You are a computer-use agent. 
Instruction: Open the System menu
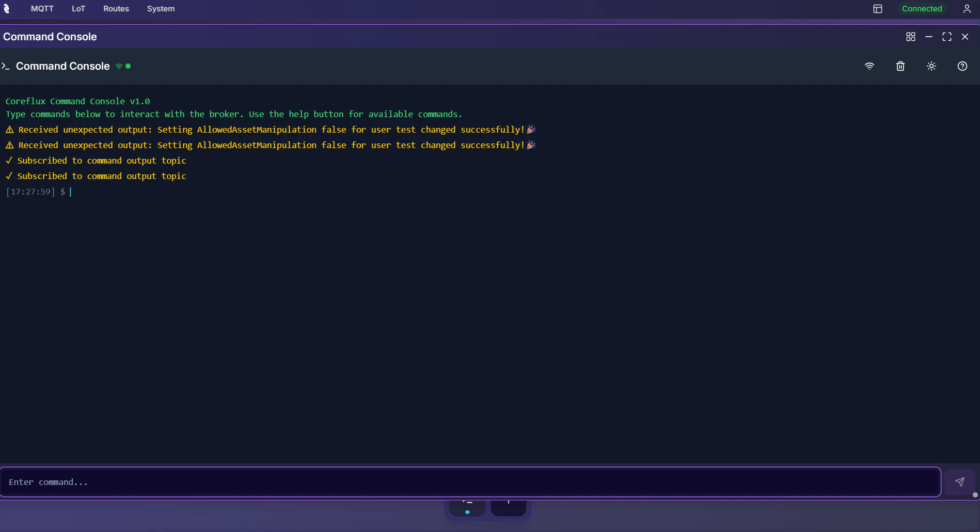(x=160, y=9)
